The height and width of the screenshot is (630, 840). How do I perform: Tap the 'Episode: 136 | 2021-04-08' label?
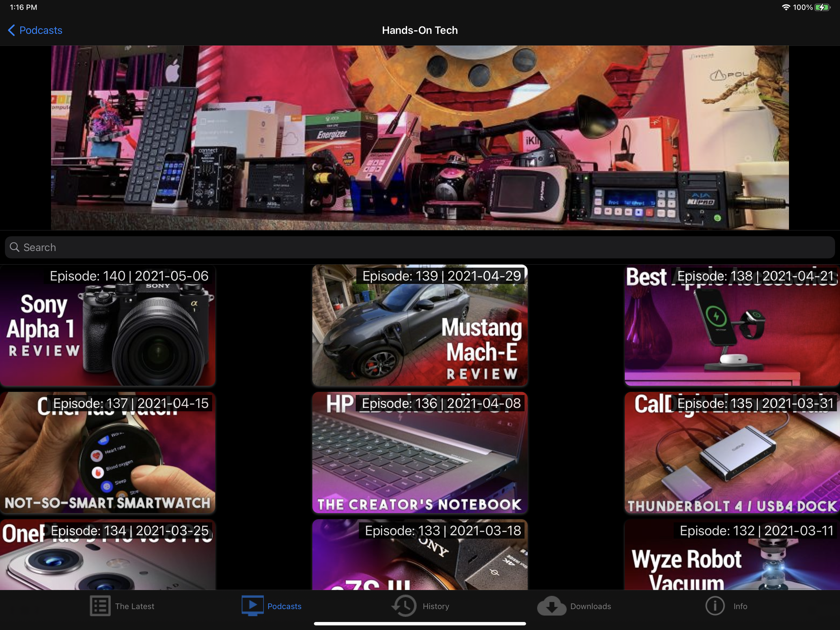[441, 403]
